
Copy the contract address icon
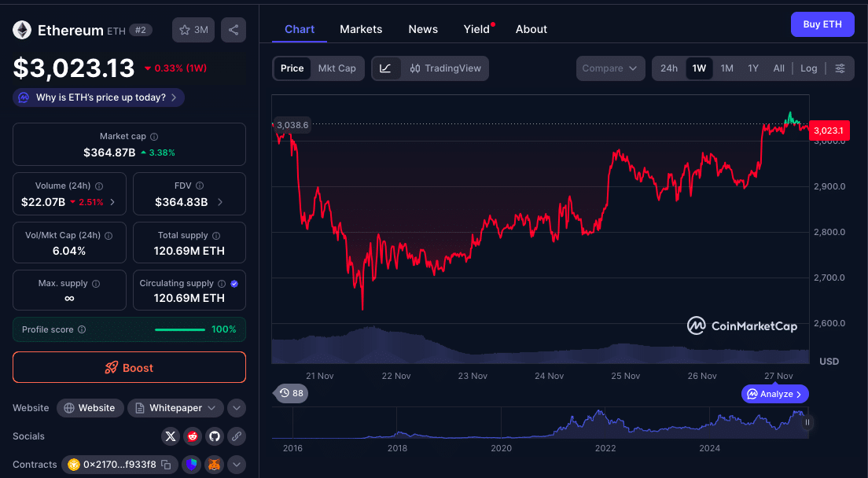[167, 465]
